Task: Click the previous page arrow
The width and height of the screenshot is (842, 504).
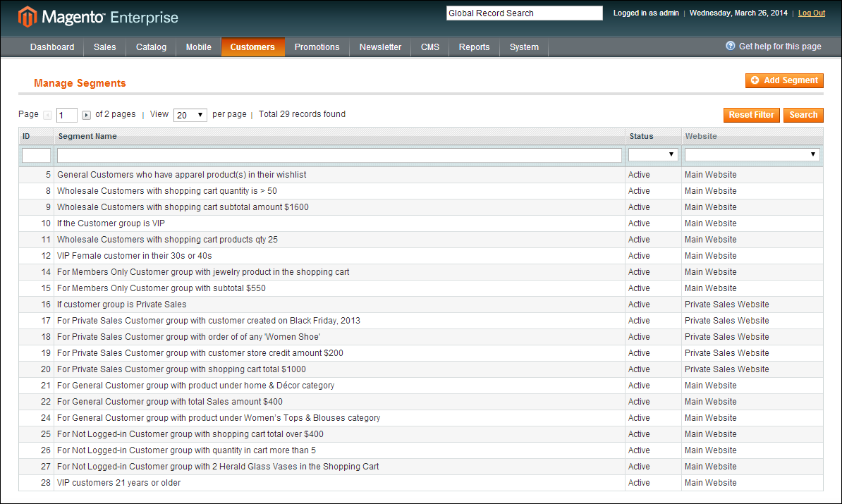Action: pos(47,115)
